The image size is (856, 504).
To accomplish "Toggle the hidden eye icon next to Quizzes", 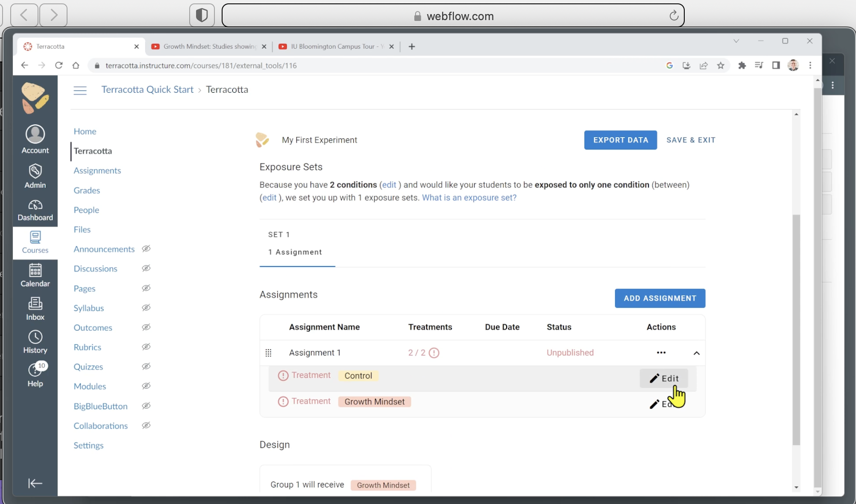I will pos(146,366).
